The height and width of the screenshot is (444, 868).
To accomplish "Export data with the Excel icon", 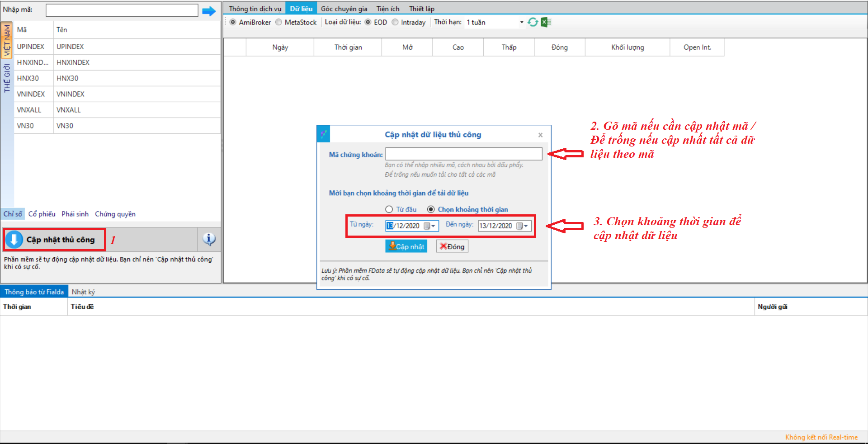I will [546, 22].
